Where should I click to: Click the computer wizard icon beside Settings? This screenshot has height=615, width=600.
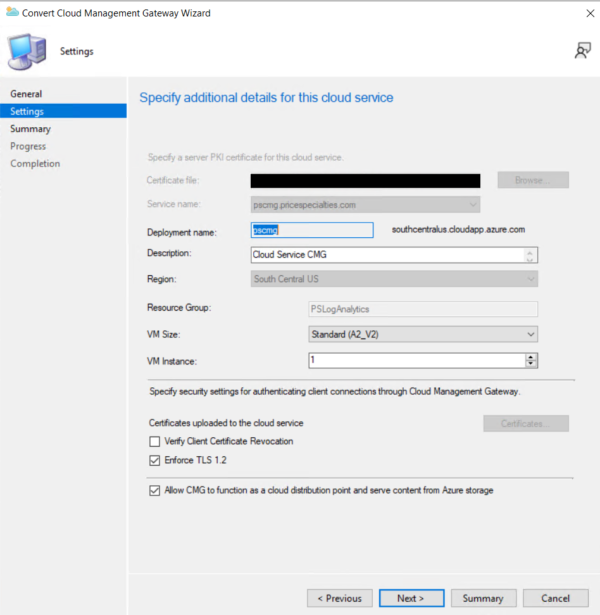27,51
